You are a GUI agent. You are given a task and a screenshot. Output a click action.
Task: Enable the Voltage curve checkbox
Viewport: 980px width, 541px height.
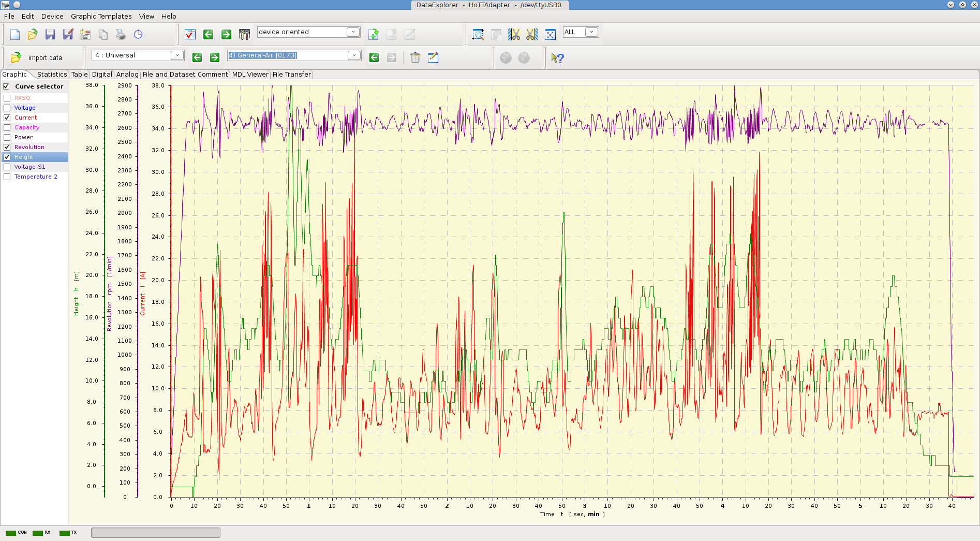tap(7, 108)
